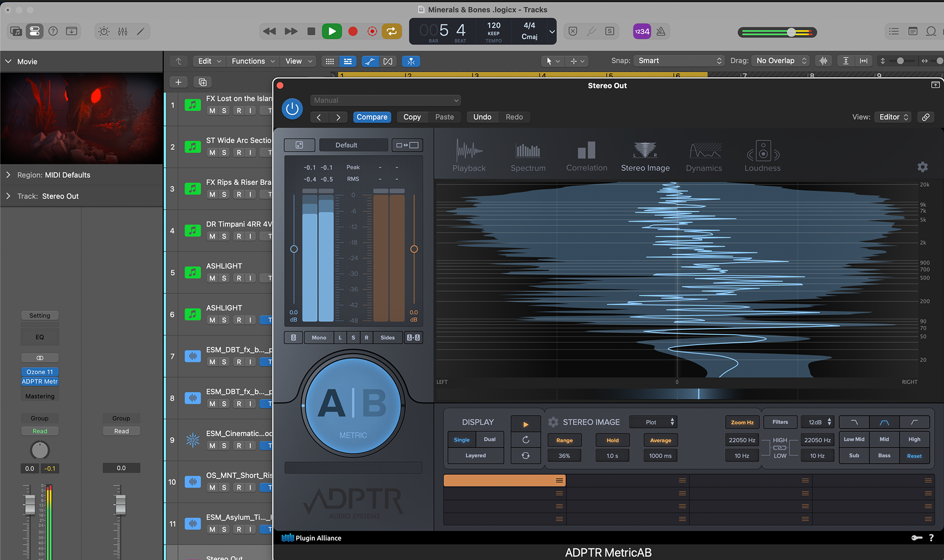Toggle the metronome icon
Image resolution: width=944 pixels, height=560 pixels.
(x=661, y=31)
